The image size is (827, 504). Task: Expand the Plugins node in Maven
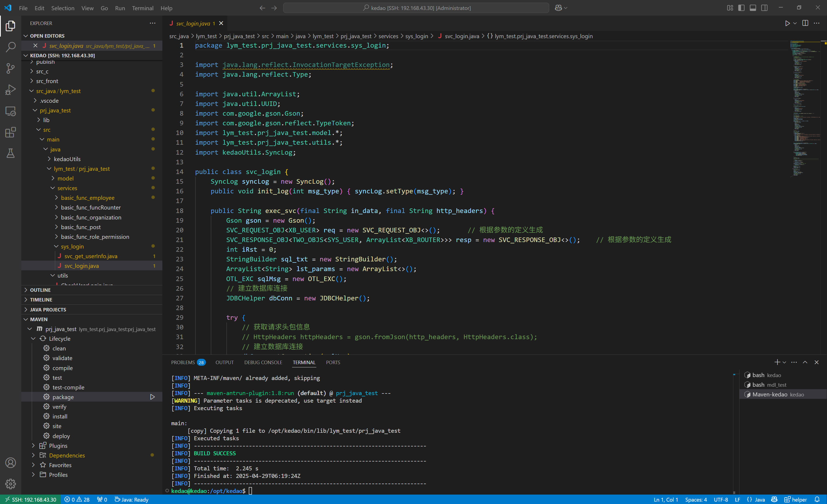point(58,446)
